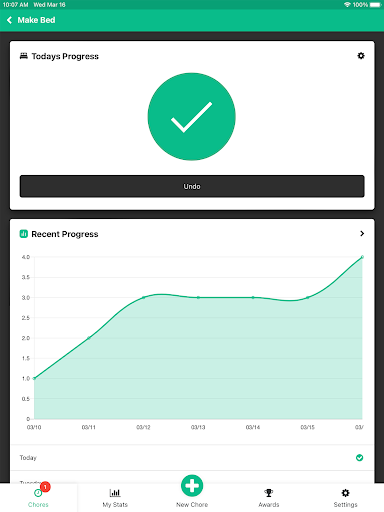Add a chore with the green plus icon
Viewport: 384px width, 512px height.
click(x=192, y=486)
